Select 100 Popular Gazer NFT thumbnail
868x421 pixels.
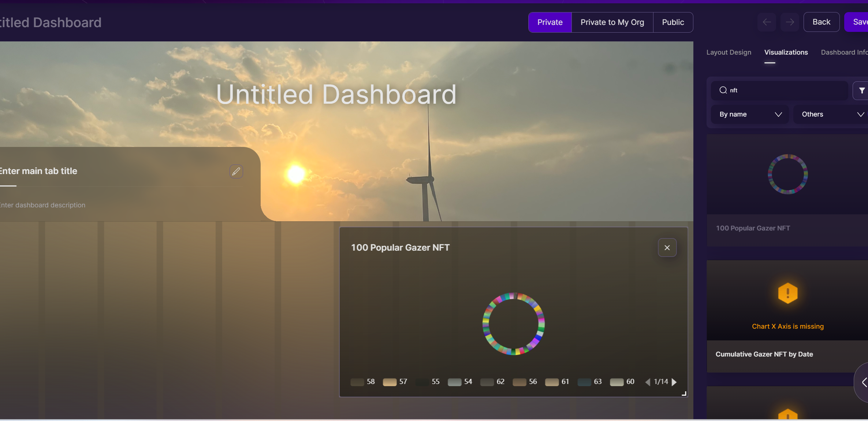click(787, 174)
